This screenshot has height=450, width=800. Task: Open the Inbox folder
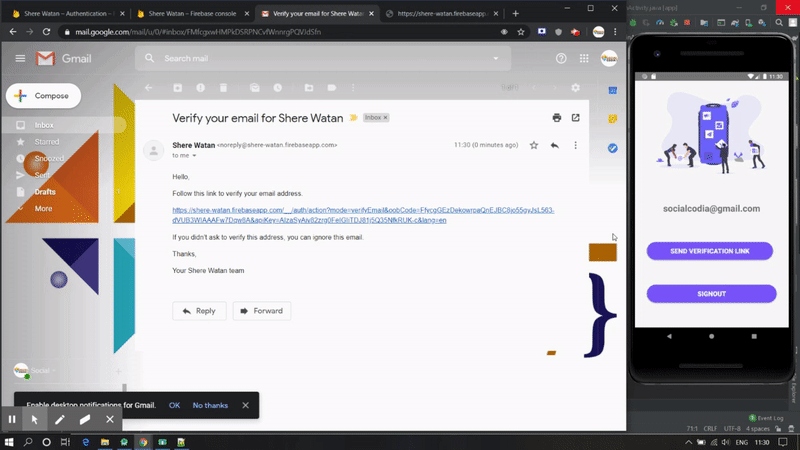tap(44, 125)
